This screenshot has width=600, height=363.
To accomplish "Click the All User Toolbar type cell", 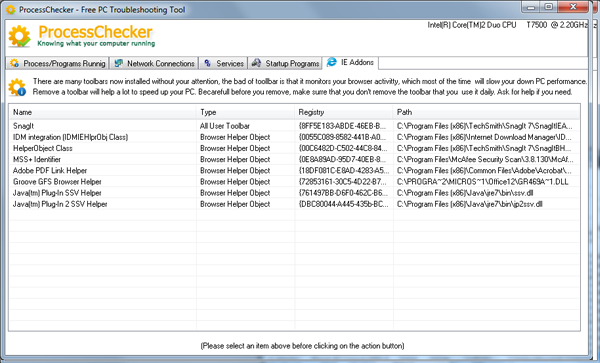I will 225,126.
